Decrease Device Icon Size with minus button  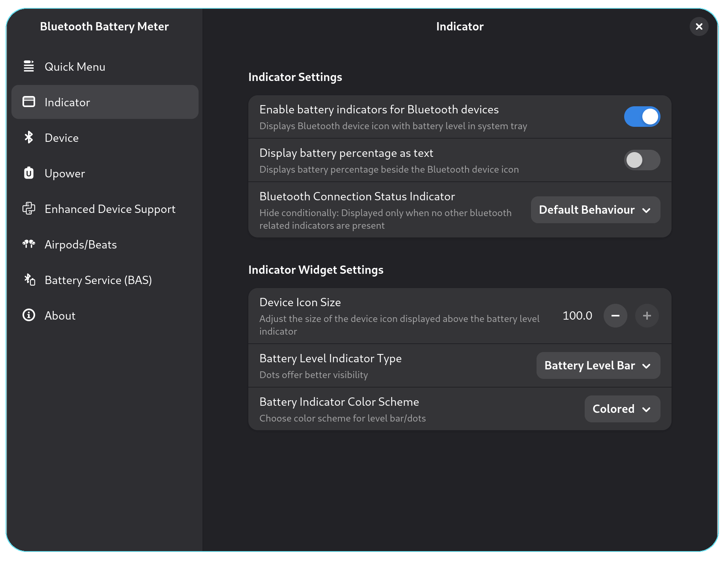[x=615, y=316]
